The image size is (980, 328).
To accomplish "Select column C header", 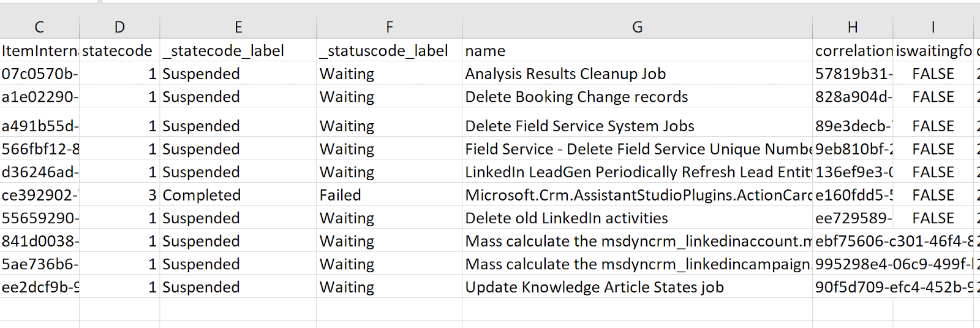I will 39,27.
